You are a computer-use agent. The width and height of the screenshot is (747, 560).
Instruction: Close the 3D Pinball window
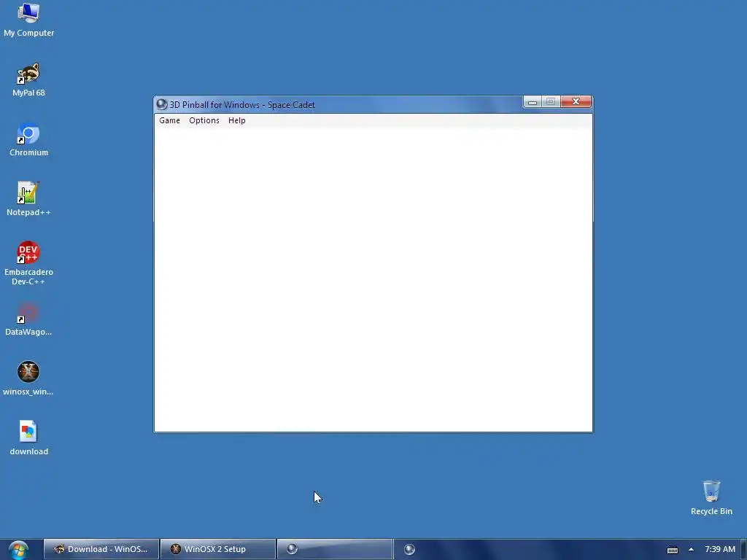[x=576, y=101]
